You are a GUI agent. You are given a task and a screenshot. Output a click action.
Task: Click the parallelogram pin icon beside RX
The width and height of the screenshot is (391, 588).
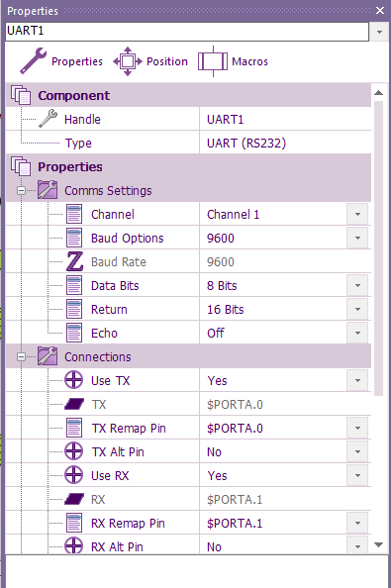[74, 499]
